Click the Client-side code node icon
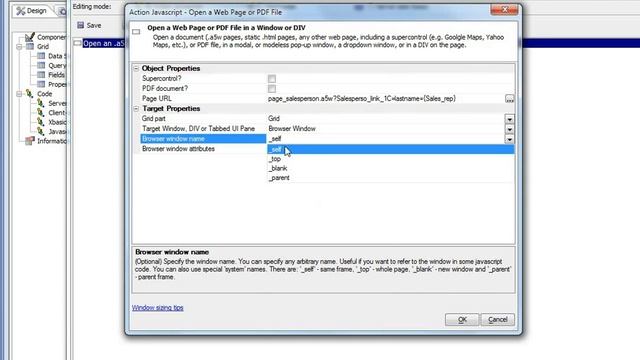Viewport: 640px width, 360px height. 41,113
